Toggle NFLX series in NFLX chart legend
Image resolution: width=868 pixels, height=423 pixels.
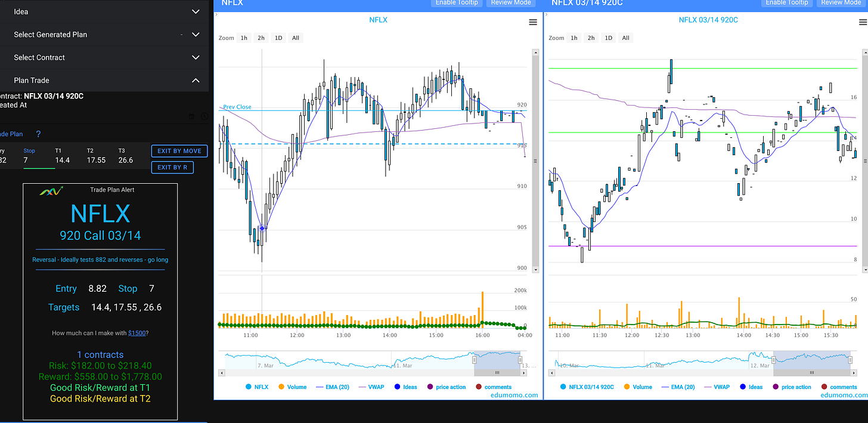[x=257, y=387]
